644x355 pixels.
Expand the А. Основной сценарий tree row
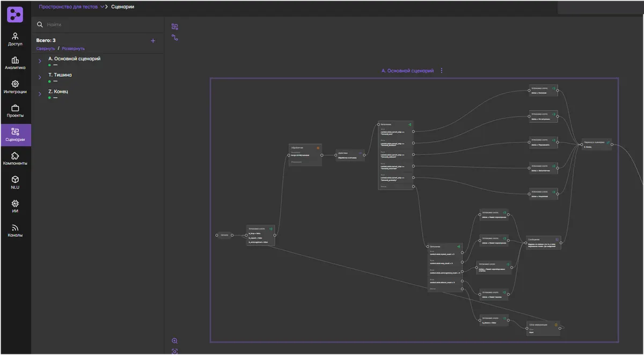click(x=40, y=61)
